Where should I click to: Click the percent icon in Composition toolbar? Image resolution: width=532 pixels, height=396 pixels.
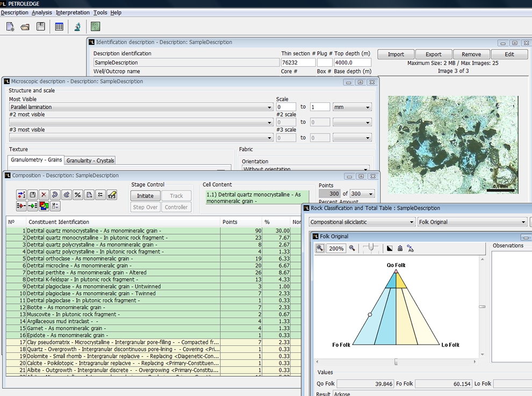pyautogui.click(x=78, y=195)
